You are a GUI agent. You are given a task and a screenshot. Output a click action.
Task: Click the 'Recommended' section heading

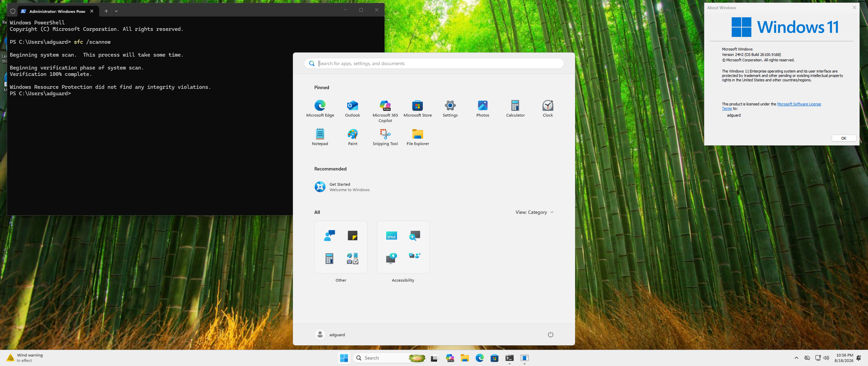330,169
